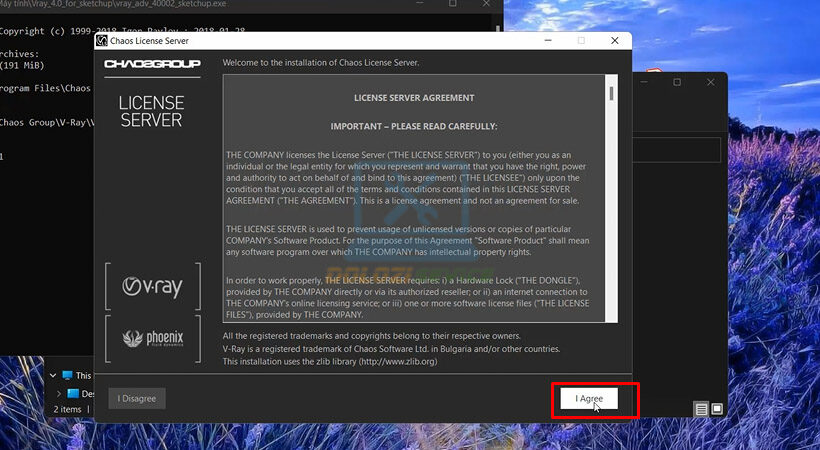The width and height of the screenshot is (820, 450).
Task: Close the Chaos License Server installer
Action: (x=614, y=41)
